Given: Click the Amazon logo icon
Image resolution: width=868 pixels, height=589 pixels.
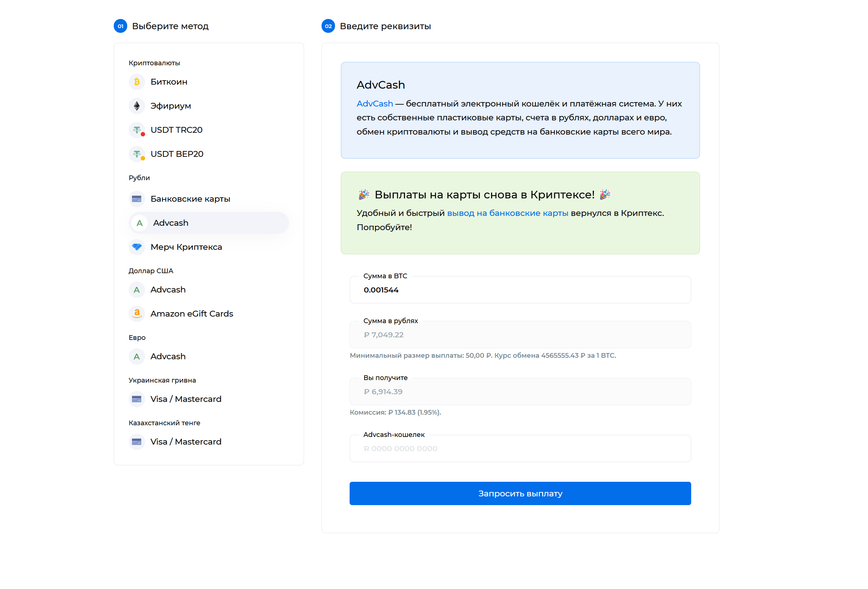Looking at the screenshot, I should tap(137, 314).
